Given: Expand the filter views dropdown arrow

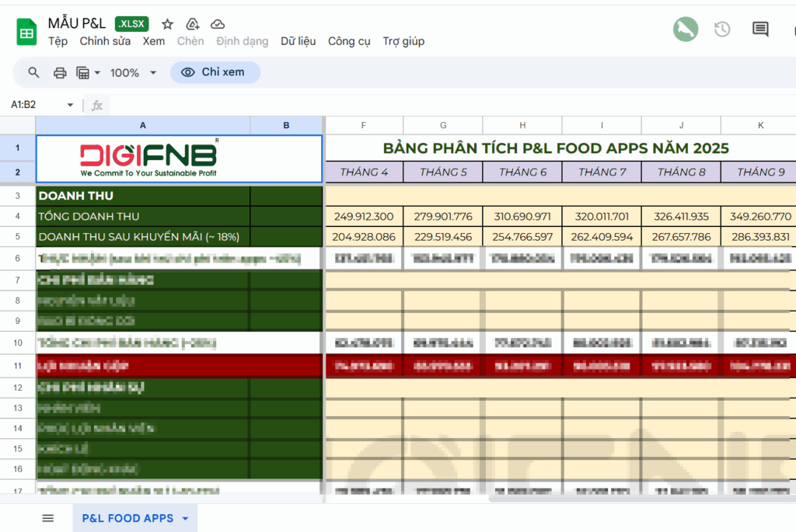Looking at the screenshot, I should (97, 73).
